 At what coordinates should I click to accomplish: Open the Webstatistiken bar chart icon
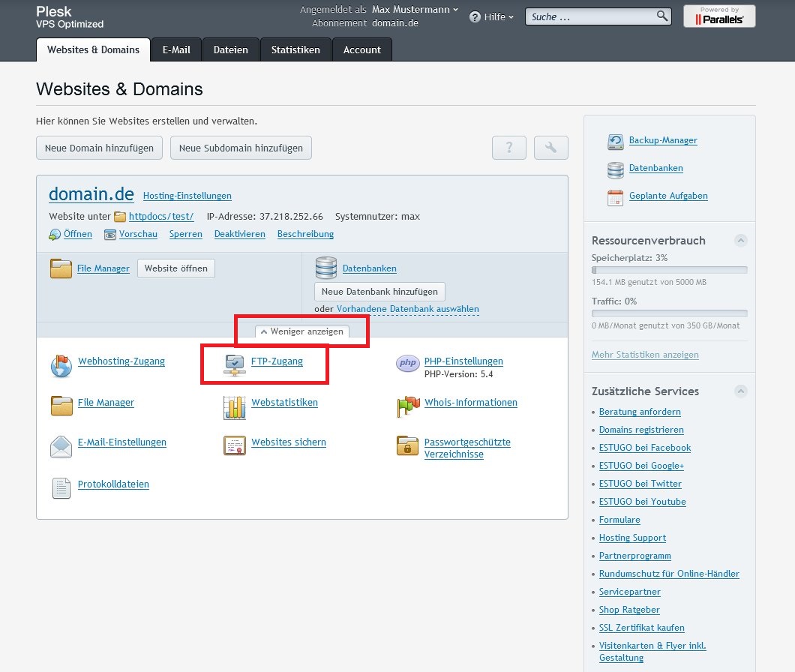pos(234,406)
